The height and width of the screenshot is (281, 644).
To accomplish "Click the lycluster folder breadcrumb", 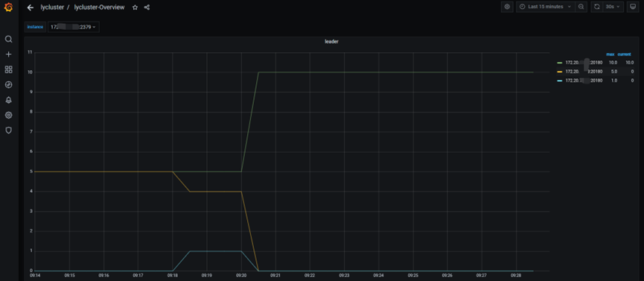I will [52, 7].
